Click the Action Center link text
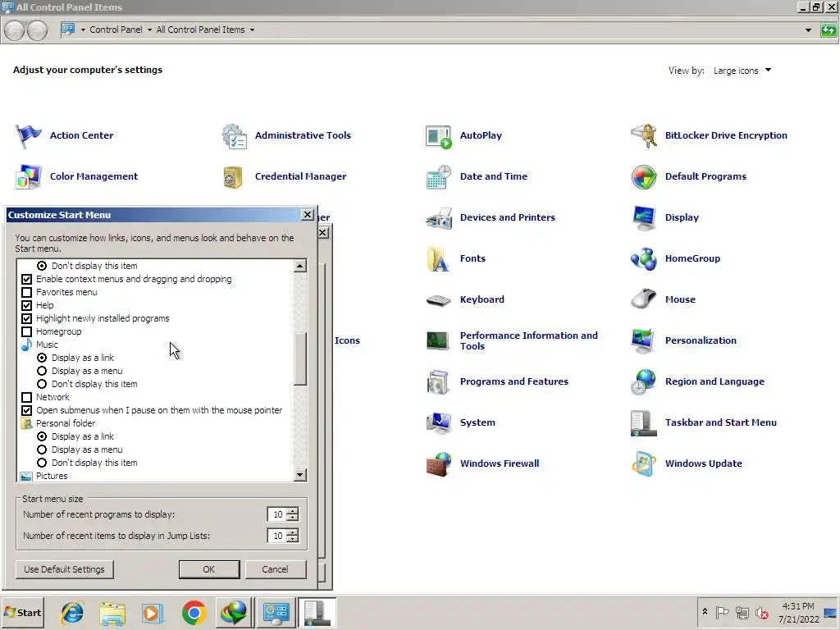840x630 pixels. pyautogui.click(x=81, y=135)
